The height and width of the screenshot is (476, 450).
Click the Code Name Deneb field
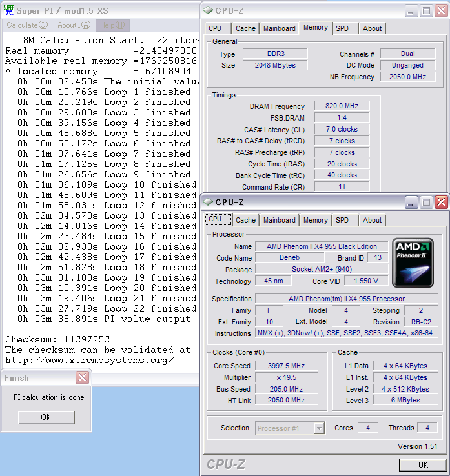click(x=290, y=258)
